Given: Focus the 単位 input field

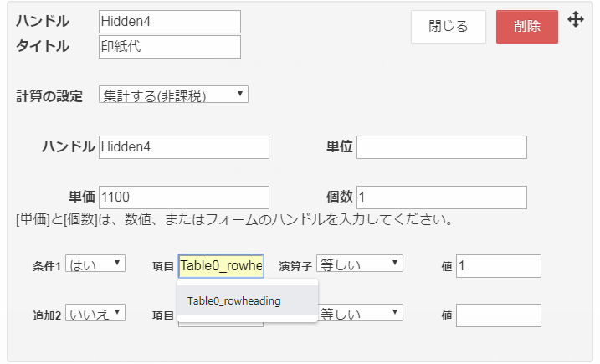Looking at the screenshot, I should pos(442,147).
